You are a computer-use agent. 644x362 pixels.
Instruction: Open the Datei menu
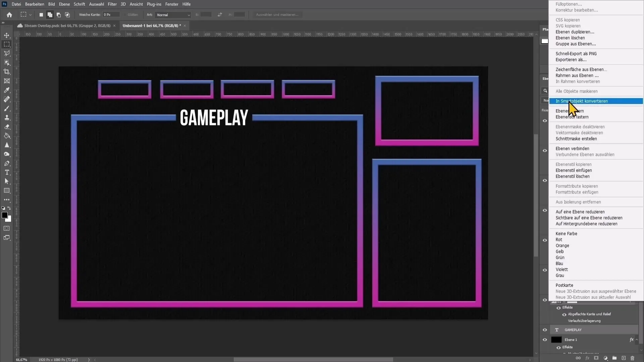tap(16, 4)
